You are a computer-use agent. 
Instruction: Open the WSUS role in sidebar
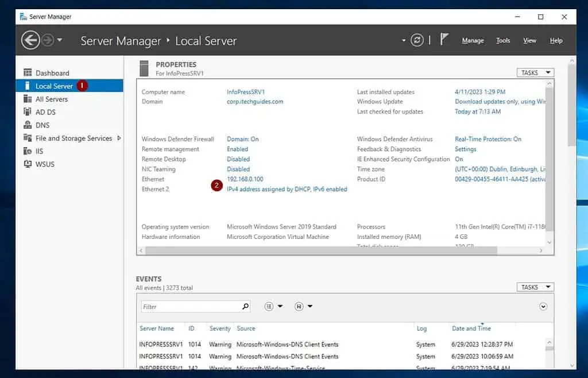click(44, 164)
